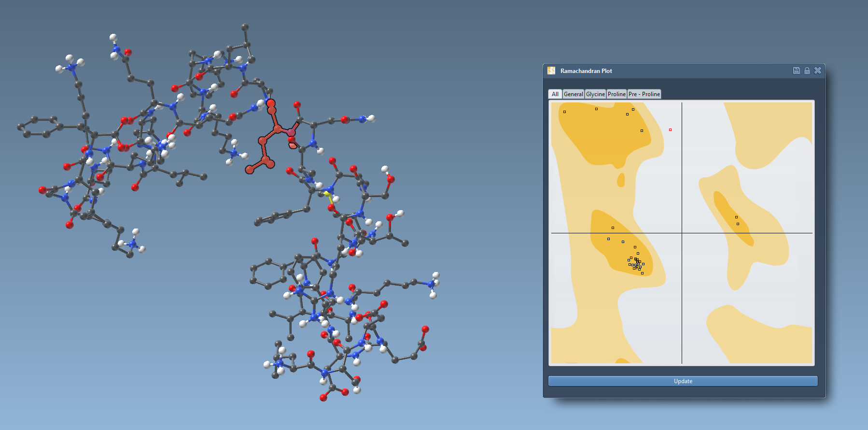Screen dimensions: 868x430
Task: Switch to the Pre - Proline tab
Action: coord(644,94)
